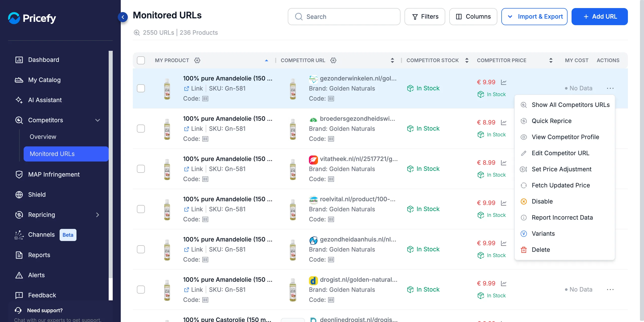644x322 pixels.
Task: Toggle select-all checkbox in the table header
Action: click(x=141, y=60)
